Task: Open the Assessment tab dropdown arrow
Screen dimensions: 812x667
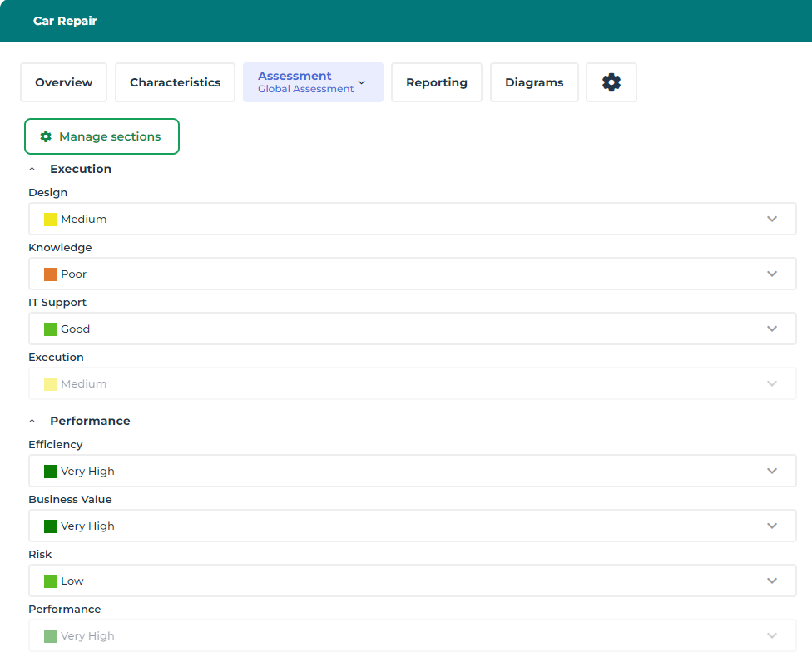Action: click(x=362, y=82)
